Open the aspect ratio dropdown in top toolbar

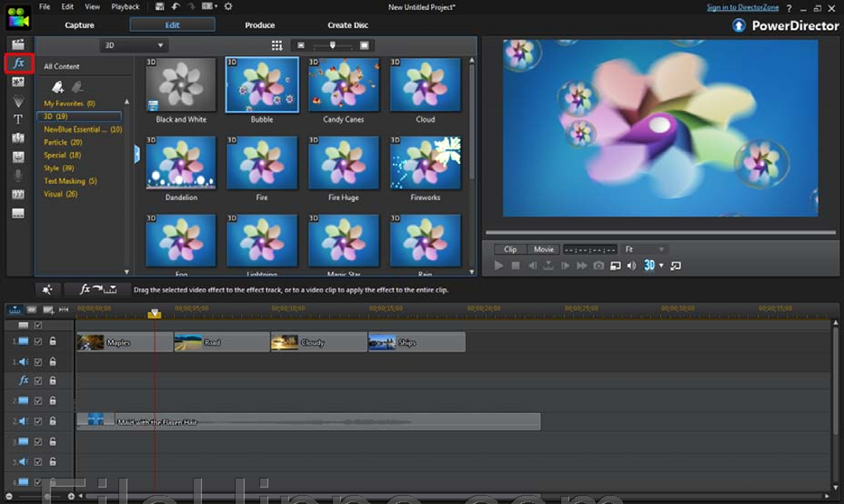point(209,7)
